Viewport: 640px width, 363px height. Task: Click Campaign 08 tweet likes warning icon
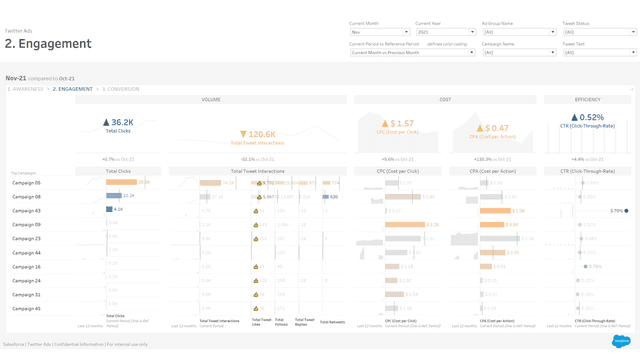pyautogui.click(x=259, y=197)
